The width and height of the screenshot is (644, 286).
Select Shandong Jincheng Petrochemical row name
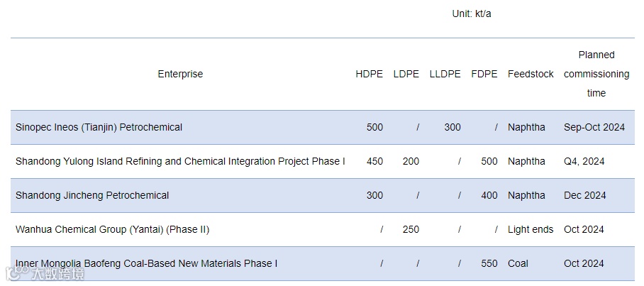click(92, 195)
